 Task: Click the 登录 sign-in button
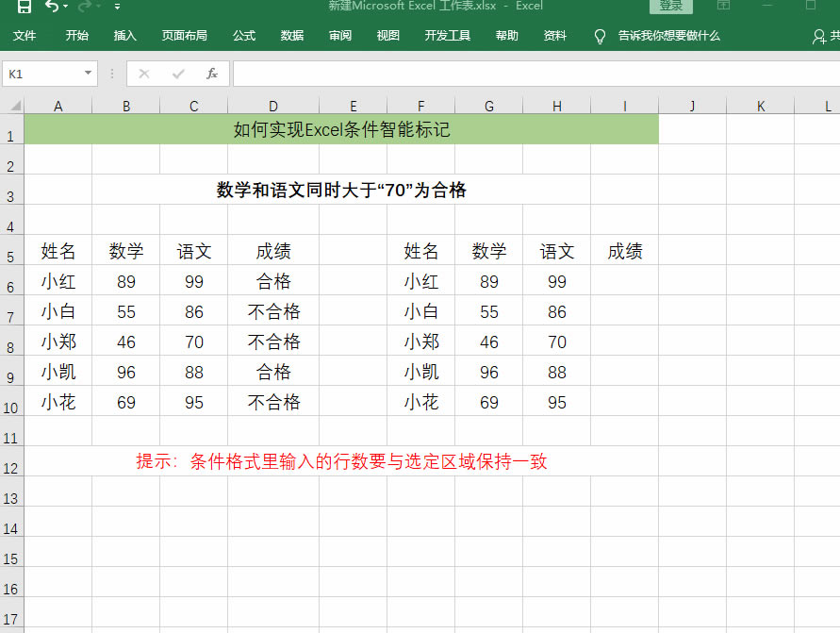(670, 6)
